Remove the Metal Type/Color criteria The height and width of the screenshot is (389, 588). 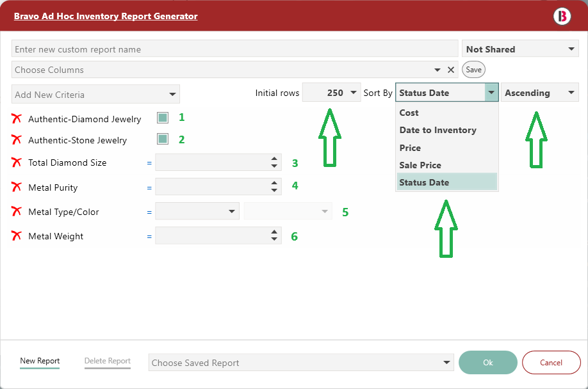coord(17,212)
